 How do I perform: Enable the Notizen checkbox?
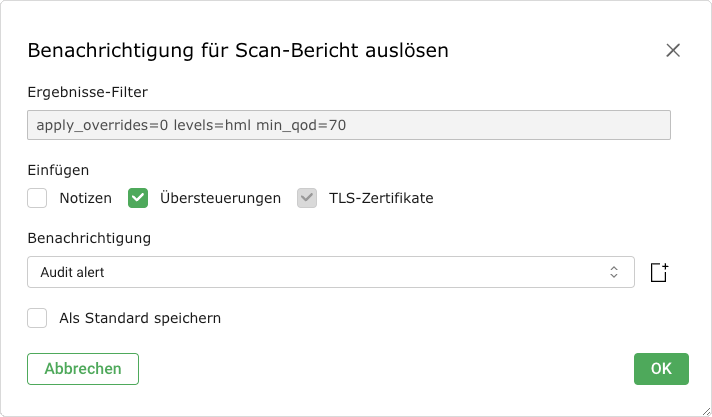(x=38, y=198)
